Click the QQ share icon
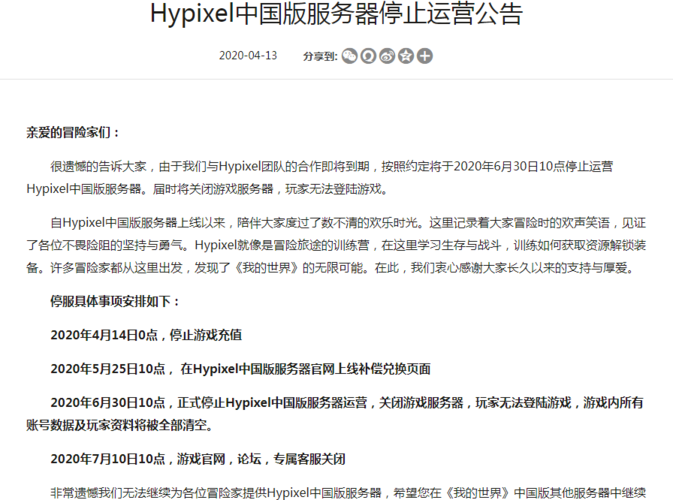Screen dimensions: 673x500 [x=368, y=56]
